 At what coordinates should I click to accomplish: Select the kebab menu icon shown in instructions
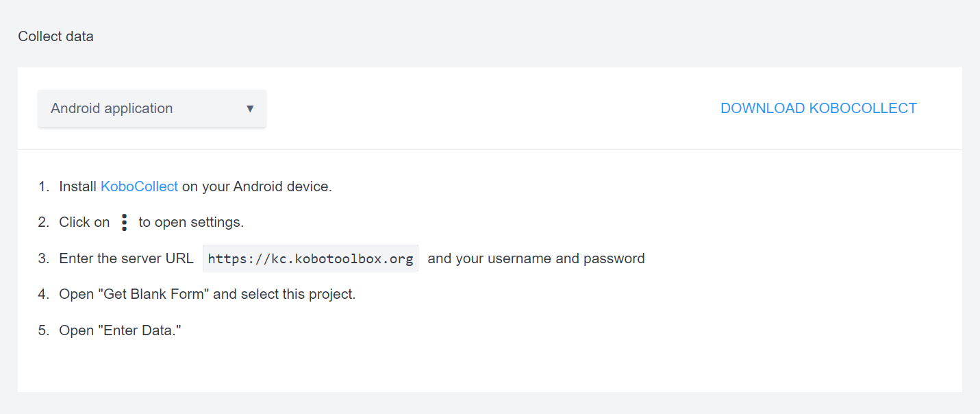[x=124, y=221]
